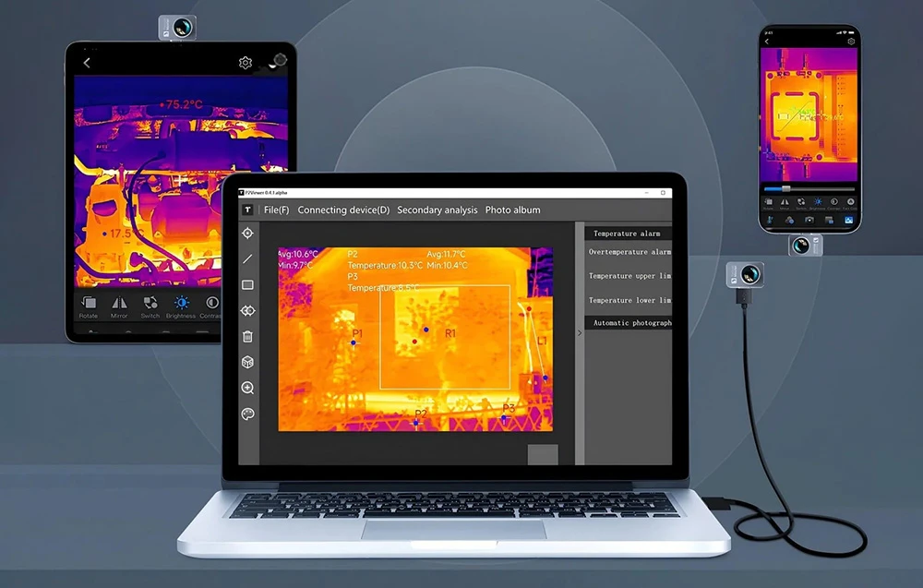Open the Connecting device(D) menu

(x=343, y=210)
